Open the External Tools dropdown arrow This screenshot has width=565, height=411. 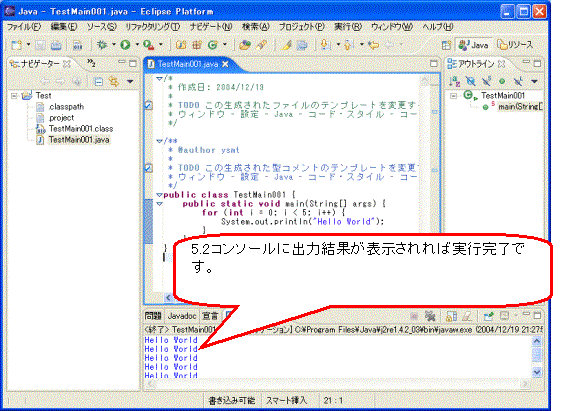coord(161,45)
